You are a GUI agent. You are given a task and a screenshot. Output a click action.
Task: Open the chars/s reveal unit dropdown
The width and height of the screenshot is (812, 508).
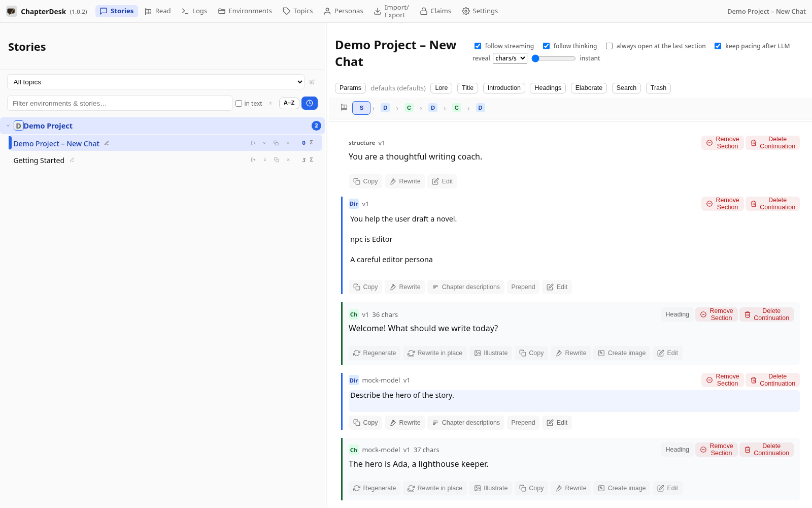(x=510, y=58)
